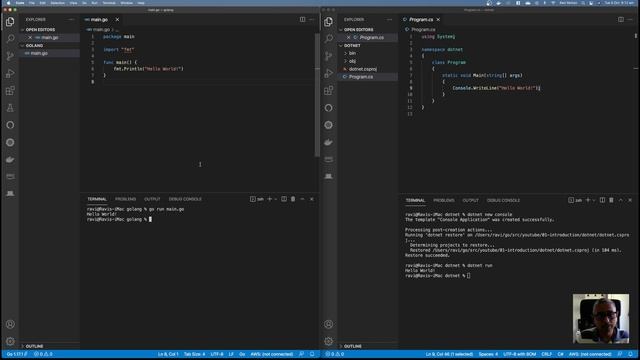Switch to Output tab in left panel
Screen dimensions: 640x360
pyautogui.click(x=152, y=199)
